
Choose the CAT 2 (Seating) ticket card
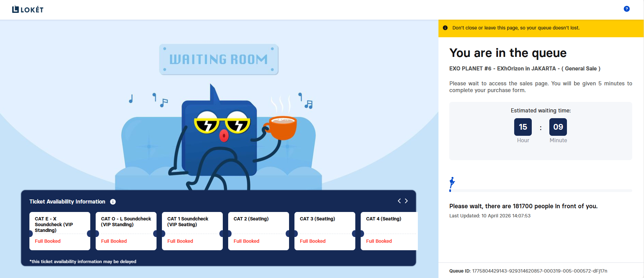[x=259, y=231]
